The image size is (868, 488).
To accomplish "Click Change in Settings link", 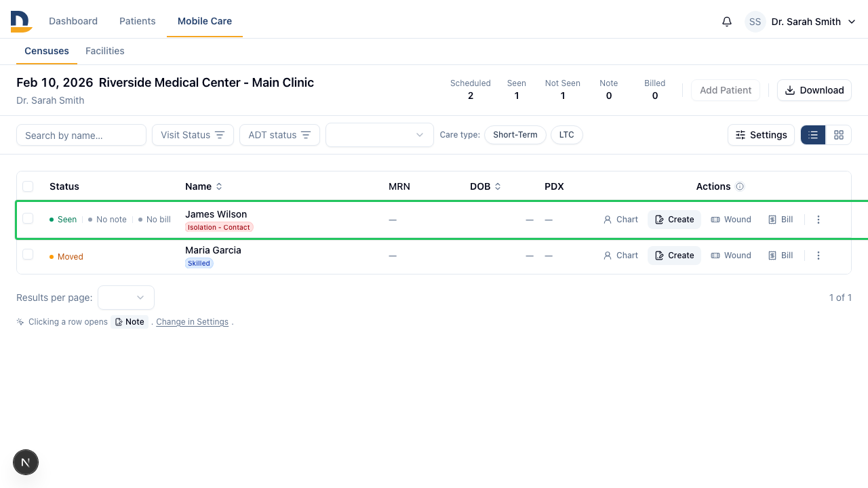I will pos(193,322).
